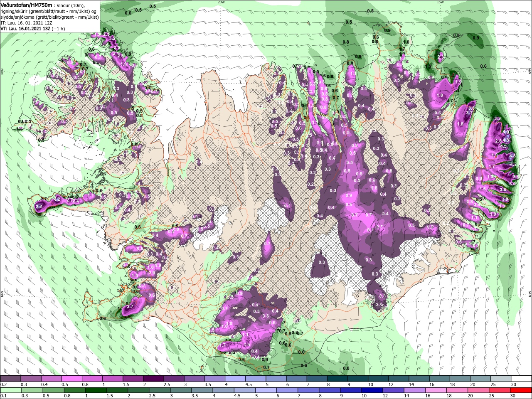Click the 20W longitude label at the top edge
This screenshot has width=532, height=399.
221,2
